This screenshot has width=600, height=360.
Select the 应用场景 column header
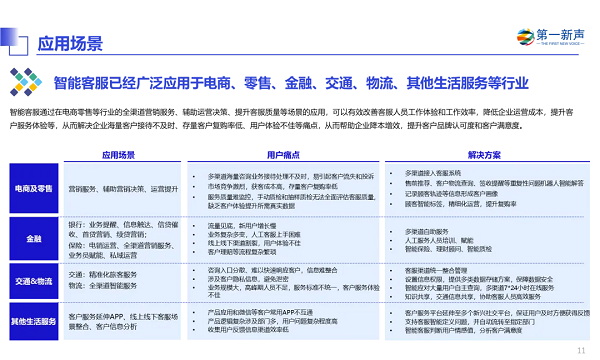[119, 155]
